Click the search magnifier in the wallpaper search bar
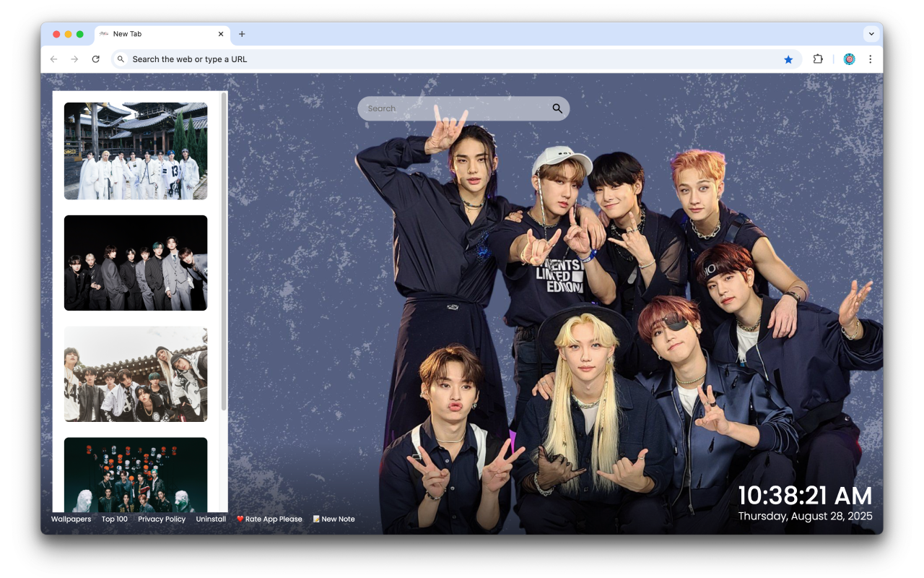Screen dimensions: 924x578 click(x=557, y=108)
